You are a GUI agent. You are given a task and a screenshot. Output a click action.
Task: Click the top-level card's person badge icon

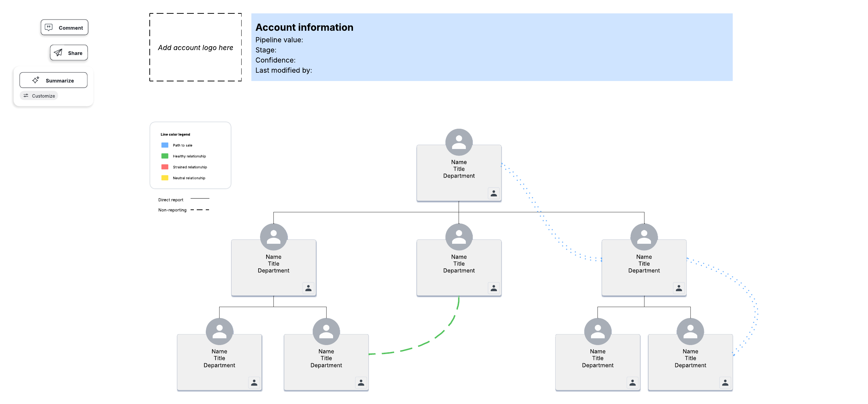pos(494,194)
